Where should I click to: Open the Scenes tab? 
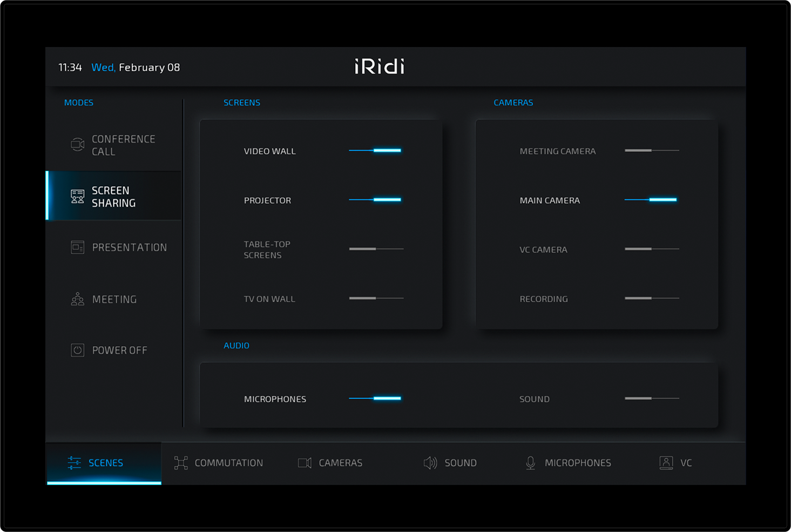(x=104, y=463)
